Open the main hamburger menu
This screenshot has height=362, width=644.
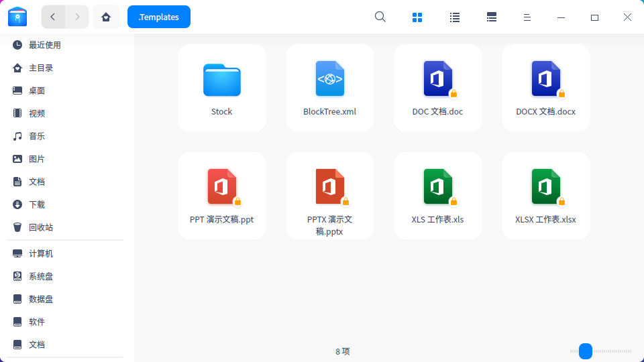click(527, 17)
